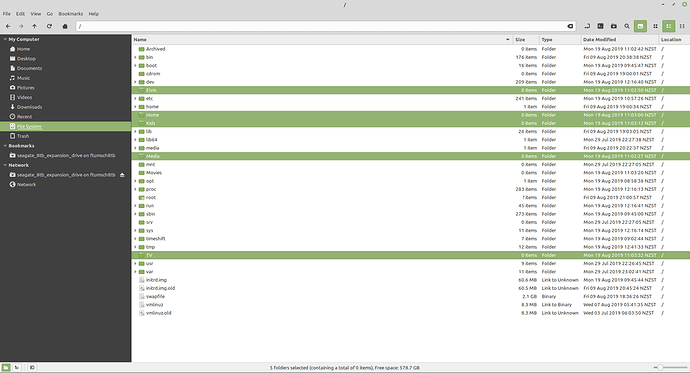Open the Bookmarks menu
The width and height of the screenshot is (690, 373).
[71, 14]
